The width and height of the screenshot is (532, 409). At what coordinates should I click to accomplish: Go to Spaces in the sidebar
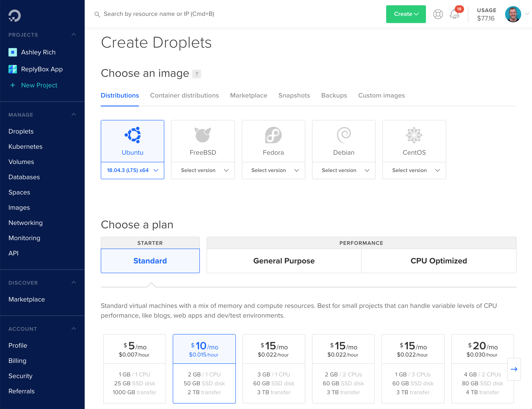pyautogui.click(x=19, y=192)
